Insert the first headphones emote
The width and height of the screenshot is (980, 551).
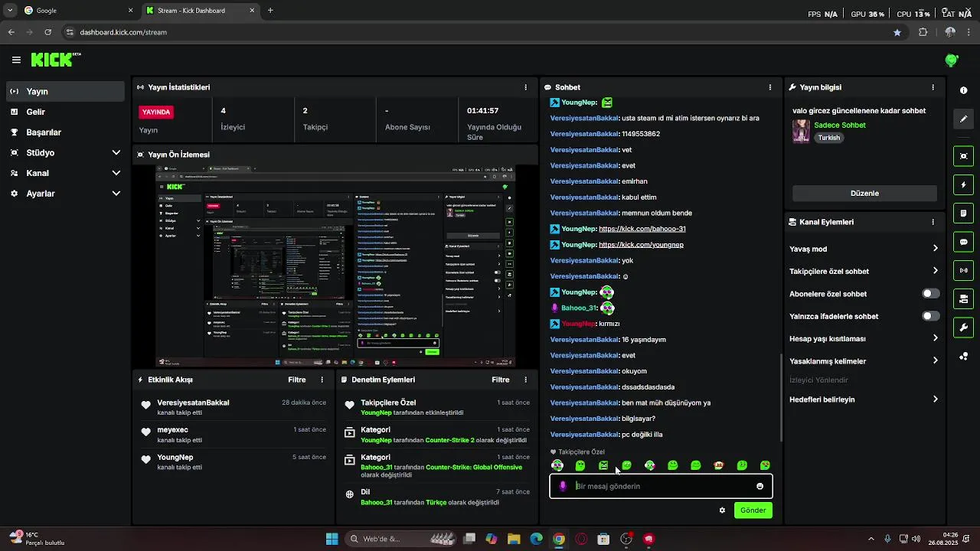click(x=557, y=465)
